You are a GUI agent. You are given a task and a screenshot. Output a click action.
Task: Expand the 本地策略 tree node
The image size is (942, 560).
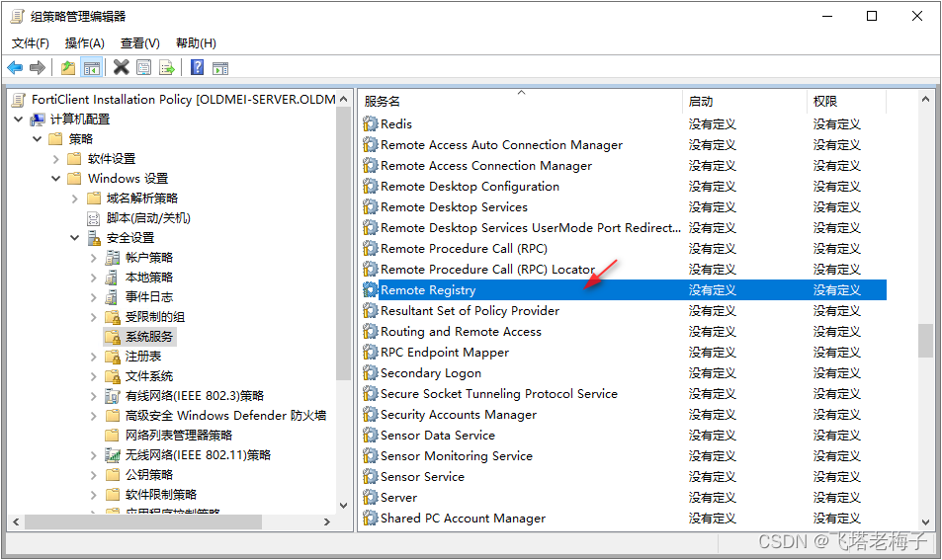coord(93,278)
